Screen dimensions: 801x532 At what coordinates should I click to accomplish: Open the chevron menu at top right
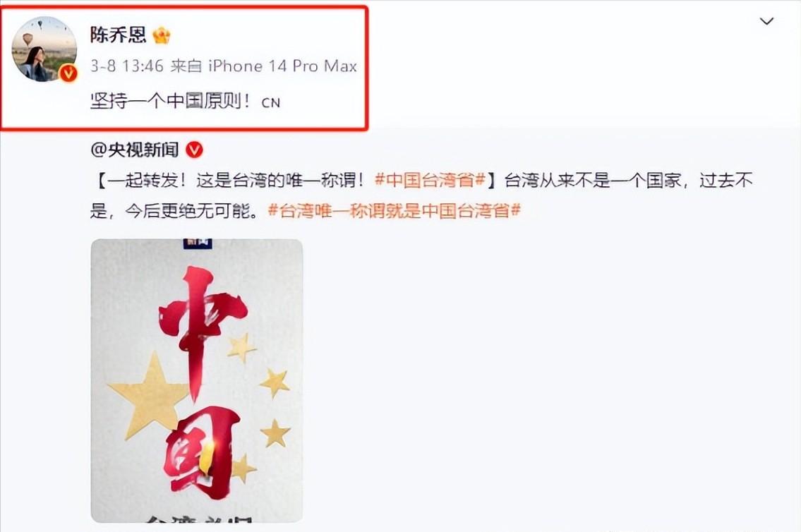(766, 21)
